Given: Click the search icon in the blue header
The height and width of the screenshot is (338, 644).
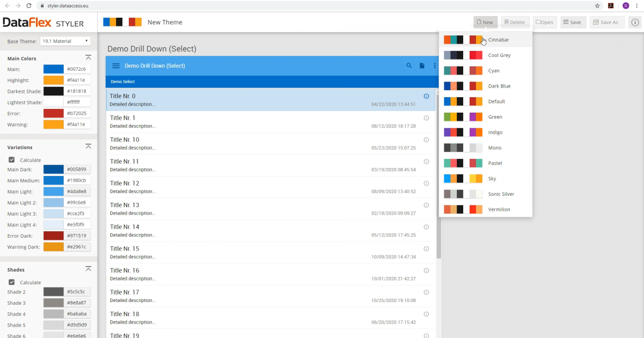Looking at the screenshot, I should tap(409, 66).
